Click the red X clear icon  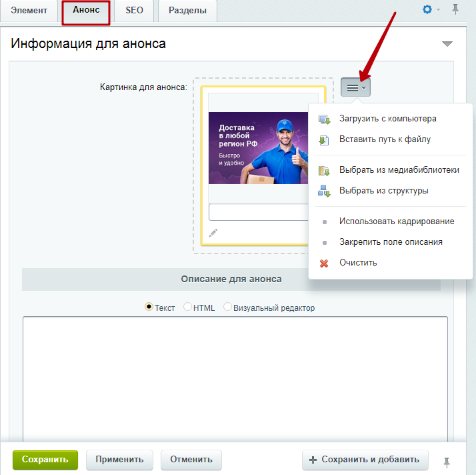pos(324,263)
